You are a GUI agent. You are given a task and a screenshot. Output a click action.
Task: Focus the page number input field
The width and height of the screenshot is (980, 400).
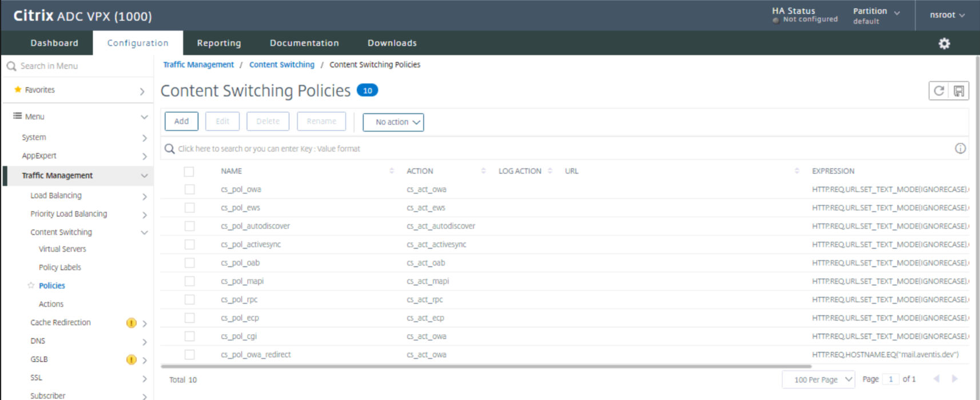click(890, 379)
